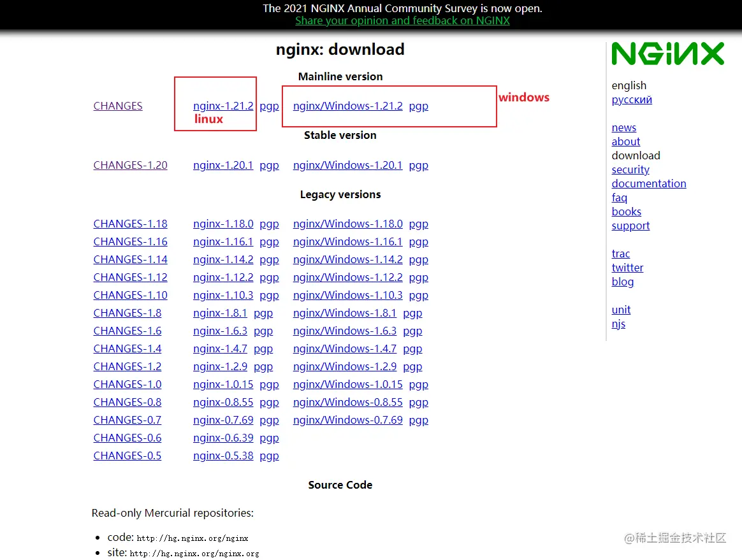Image resolution: width=742 pixels, height=560 pixels.
Task: Download nginx-1.12.2
Action: [x=223, y=277]
